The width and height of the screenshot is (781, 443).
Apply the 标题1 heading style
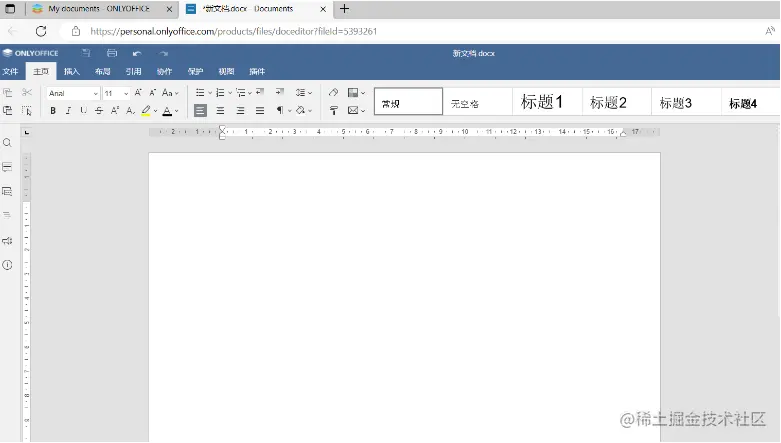click(547, 102)
